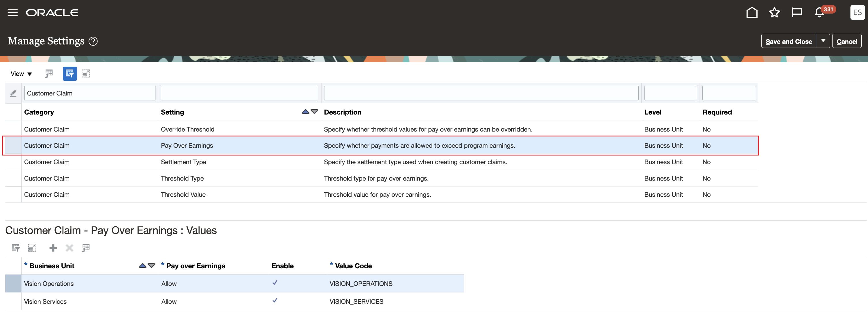The height and width of the screenshot is (313, 868).
Task: Open the Favorites star icon
Action: (774, 12)
